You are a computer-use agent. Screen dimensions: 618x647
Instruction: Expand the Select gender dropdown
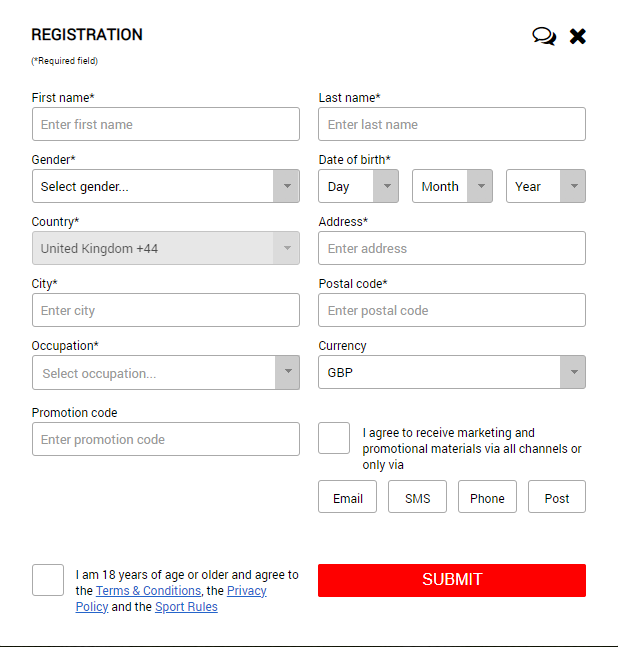coord(166,186)
